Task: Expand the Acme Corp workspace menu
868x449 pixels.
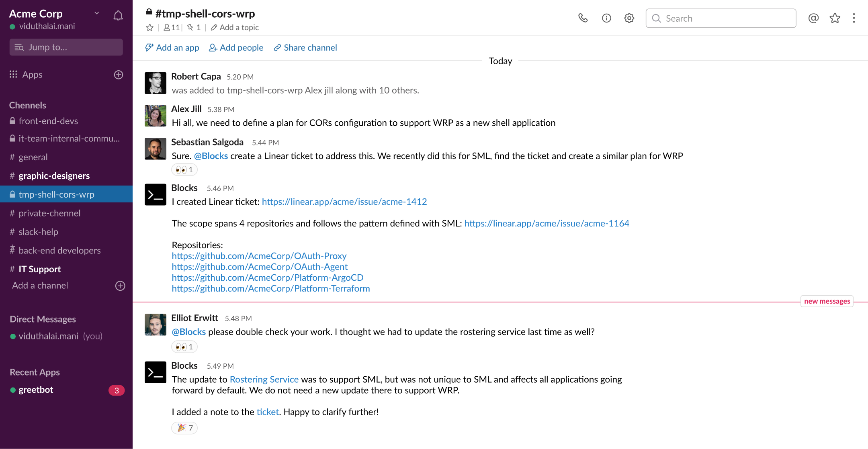Action: click(x=96, y=13)
